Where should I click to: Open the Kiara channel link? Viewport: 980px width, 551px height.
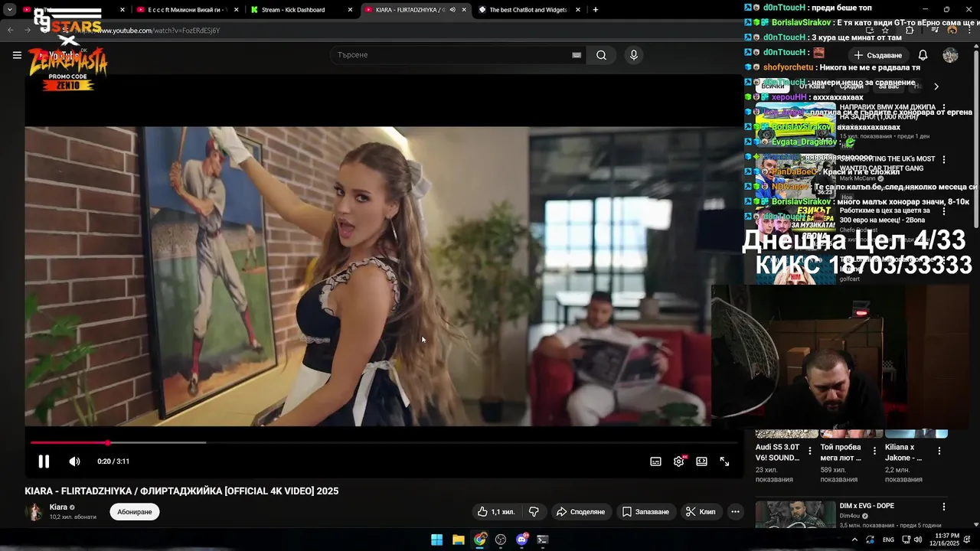[x=58, y=507]
